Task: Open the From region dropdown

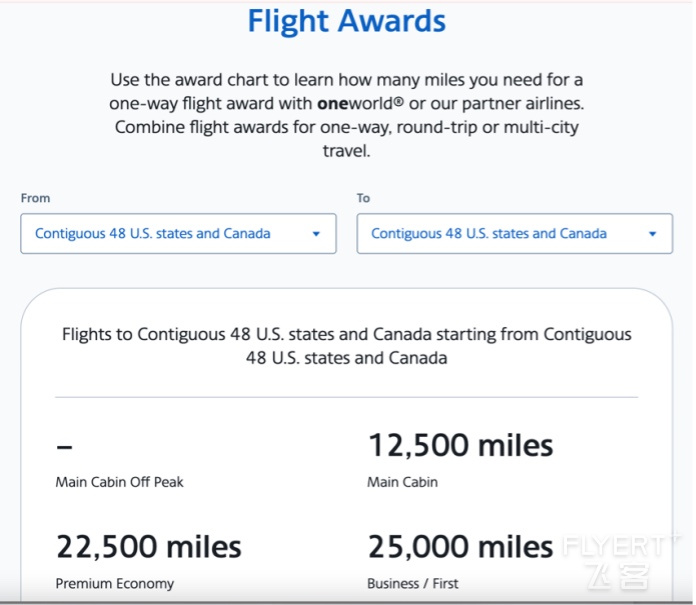Action: point(178,233)
